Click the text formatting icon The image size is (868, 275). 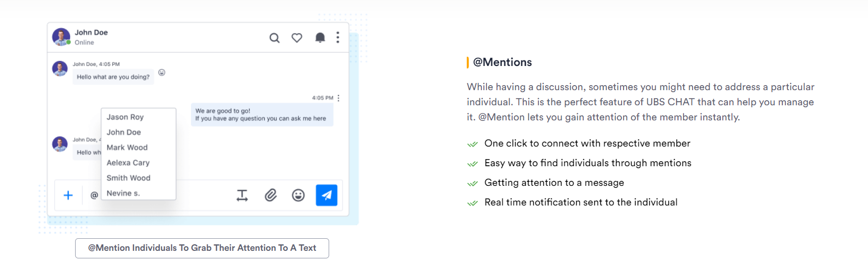pos(242,195)
